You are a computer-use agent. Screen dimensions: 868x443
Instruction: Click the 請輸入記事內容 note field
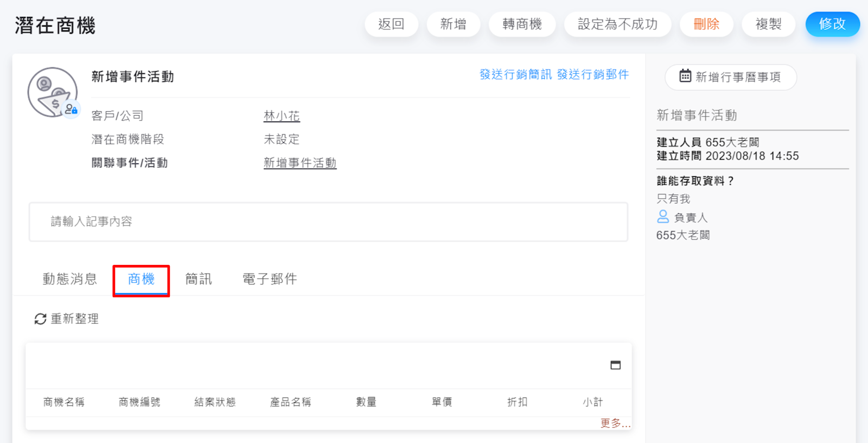tap(328, 221)
